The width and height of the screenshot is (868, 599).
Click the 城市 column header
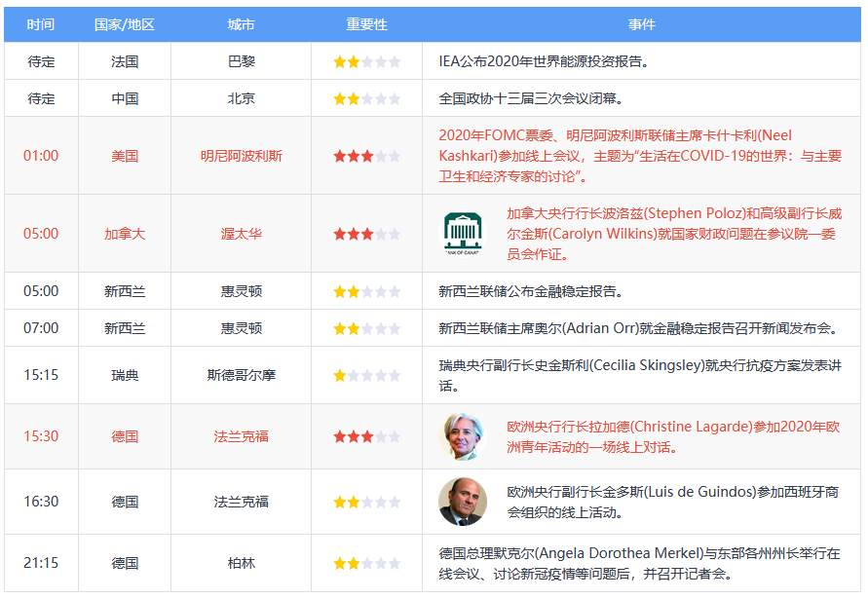(241, 24)
